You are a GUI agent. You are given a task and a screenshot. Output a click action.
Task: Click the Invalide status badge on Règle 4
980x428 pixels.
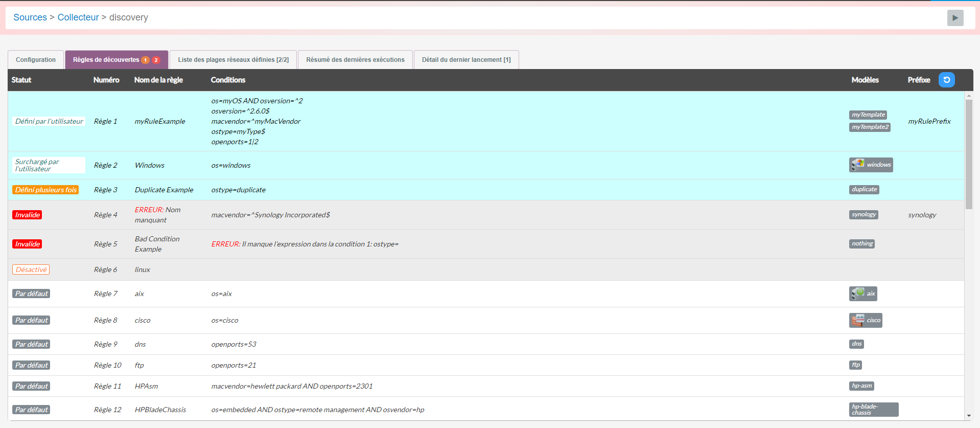(27, 215)
